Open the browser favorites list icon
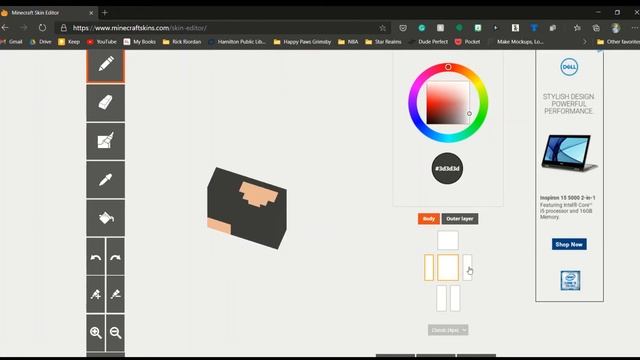640x360 pixels. tap(577, 28)
